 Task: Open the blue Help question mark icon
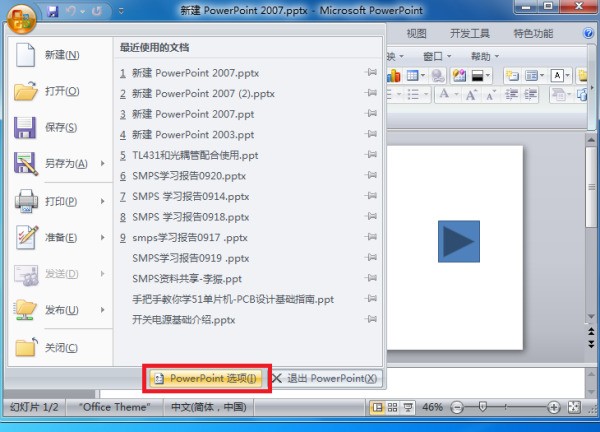click(589, 33)
